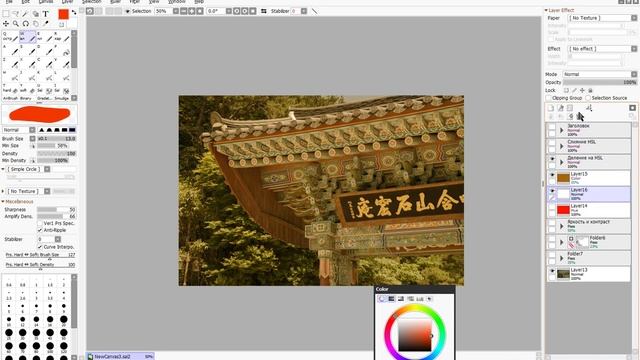Select the Text tool
Viewport: 640px width, 360px height.
coord(46,14)
